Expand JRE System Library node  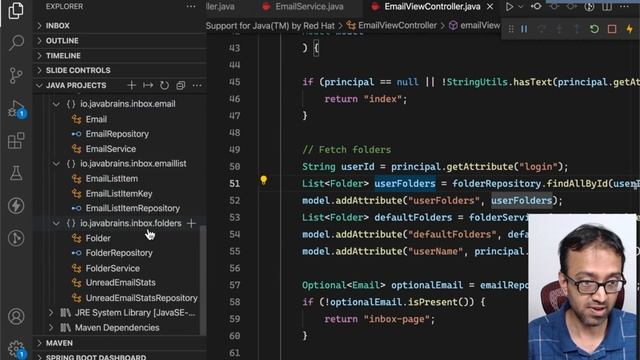51,313
